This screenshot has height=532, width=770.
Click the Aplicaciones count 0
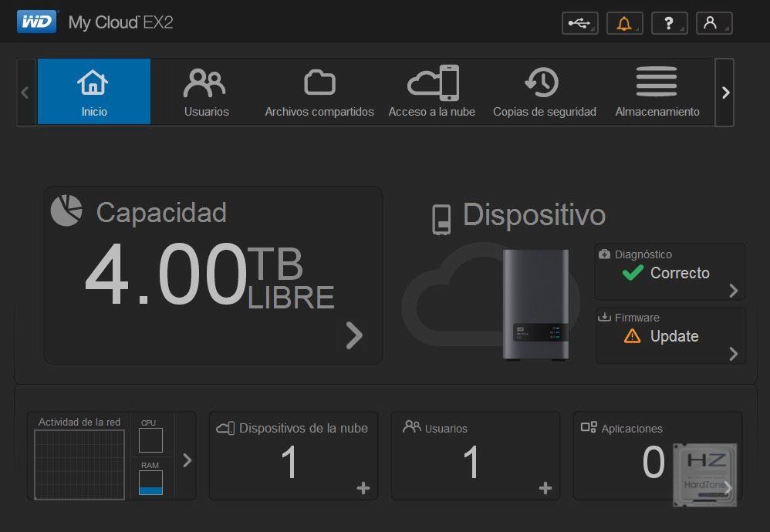point(653,462)
